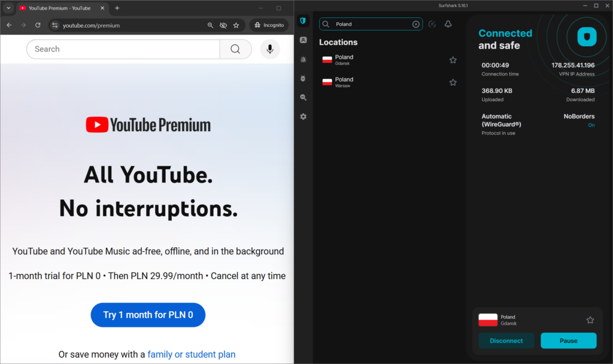Maximize the Surfshark window
613x364 pixels.
596,5
